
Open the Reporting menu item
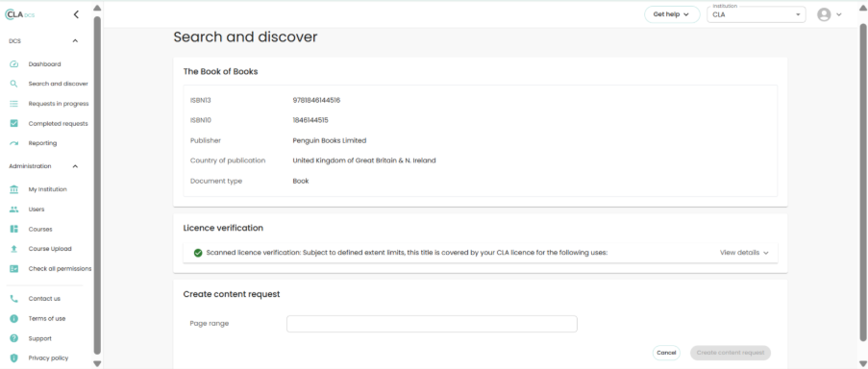[x=42, y=143]
